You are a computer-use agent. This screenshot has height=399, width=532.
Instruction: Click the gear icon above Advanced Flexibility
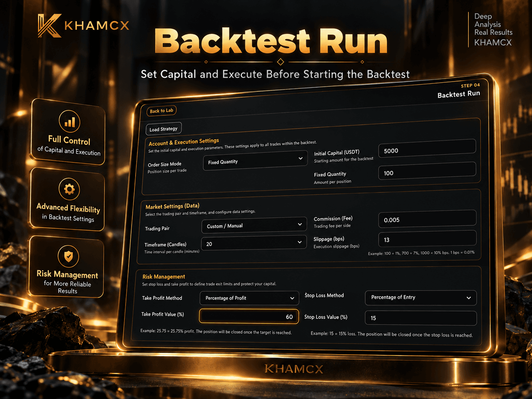pyautogui.click(x=69, y=189)
